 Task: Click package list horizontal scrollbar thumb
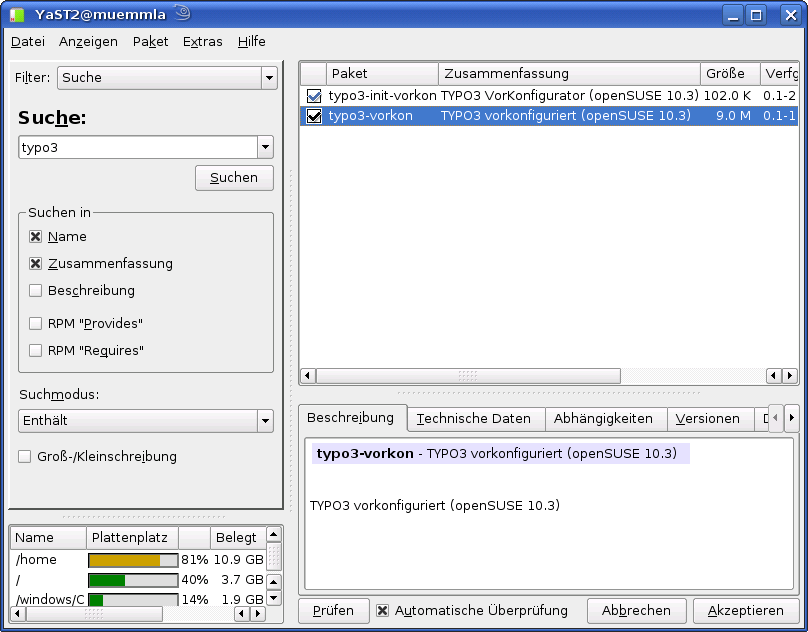tap(468, 375)
